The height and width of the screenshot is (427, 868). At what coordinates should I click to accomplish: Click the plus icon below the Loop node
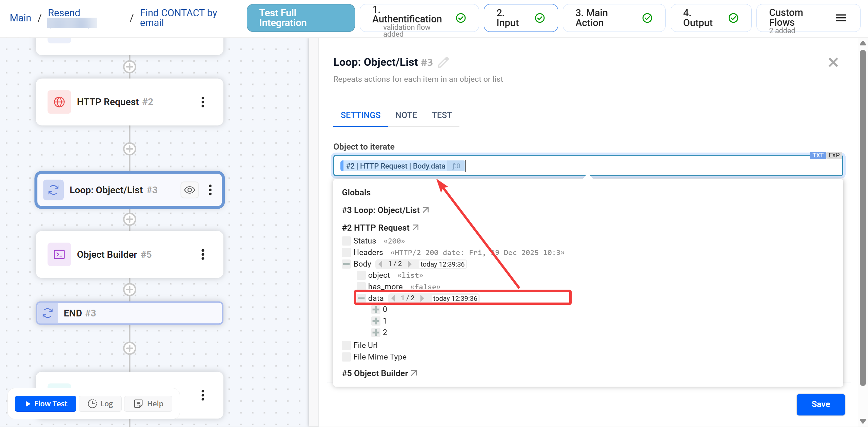129,219
